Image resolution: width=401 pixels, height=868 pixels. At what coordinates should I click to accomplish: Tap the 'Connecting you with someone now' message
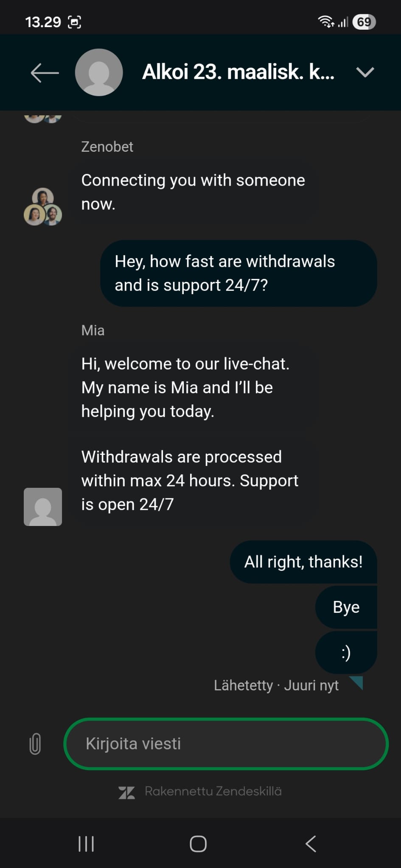tap(193, 192)
